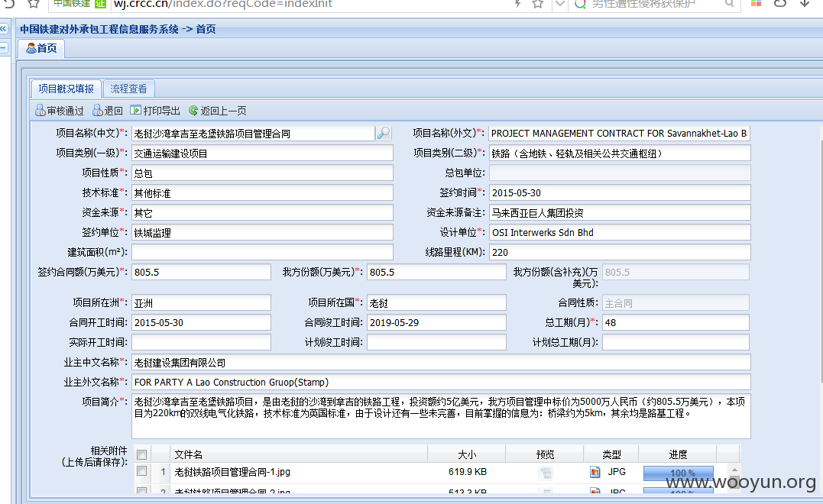Click the 文件名 column header
Viewport: 823px width, 504px height.
pyautogui.click(x=299, y=454)
